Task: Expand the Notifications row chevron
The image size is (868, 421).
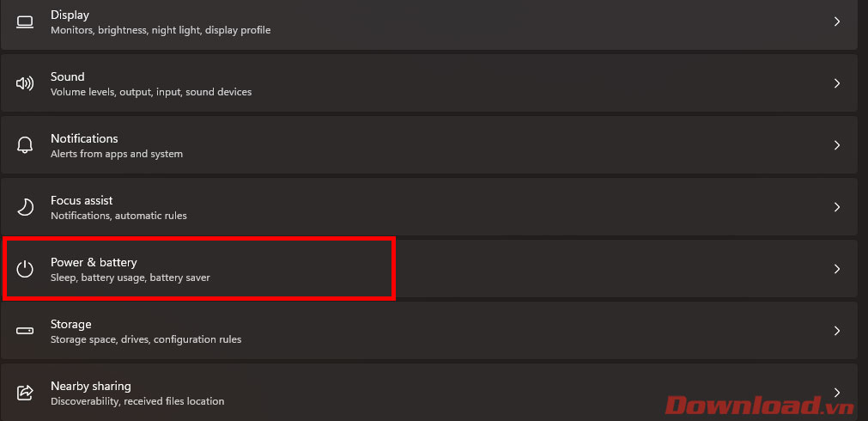Action: click(837, 145)
